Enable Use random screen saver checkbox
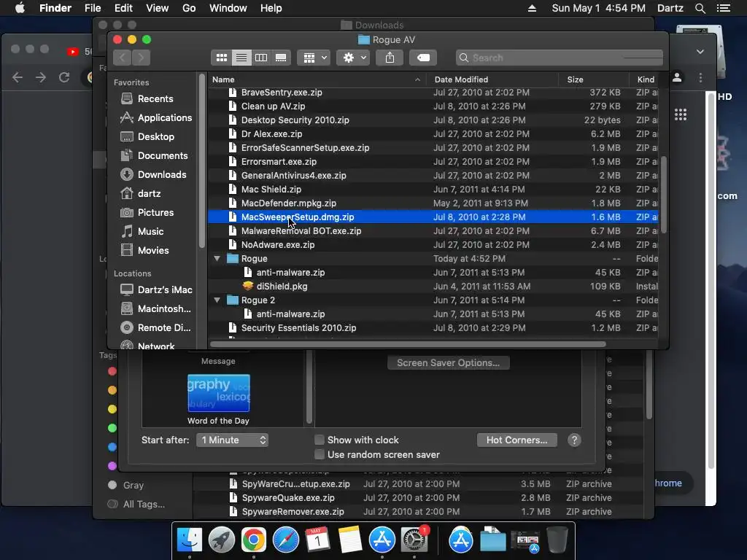Viewport: 747px width, 560px height. (320, 454)
